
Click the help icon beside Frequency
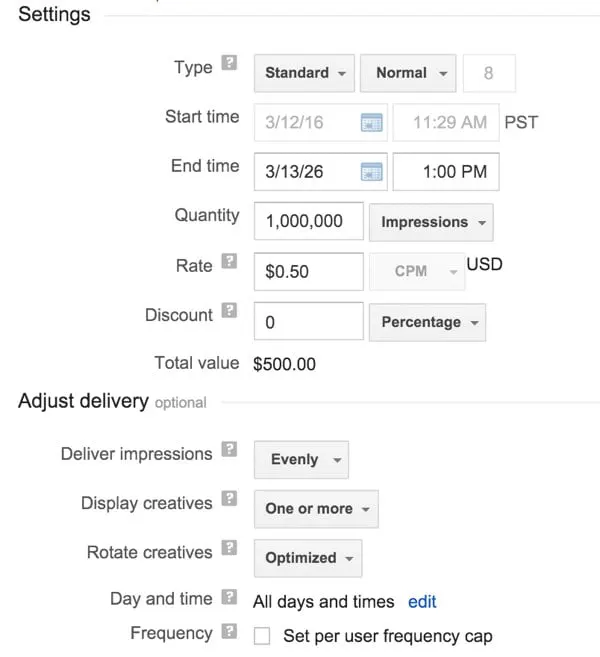click(x=230, y=633)
